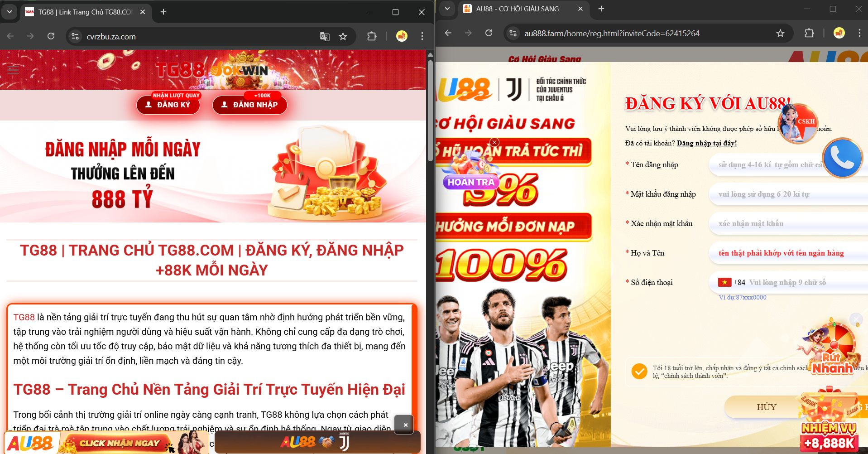868x454 pixels.
Task: Click the ĐĂNG KÝ button on TG88
Action: 168,105
